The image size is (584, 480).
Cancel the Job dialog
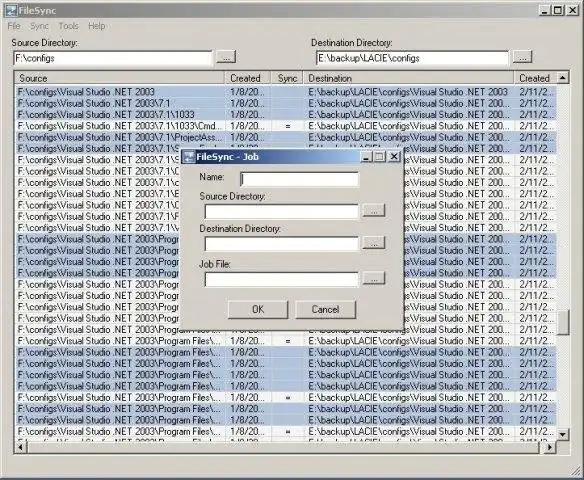pyautogui.click(x=325, y=309)
